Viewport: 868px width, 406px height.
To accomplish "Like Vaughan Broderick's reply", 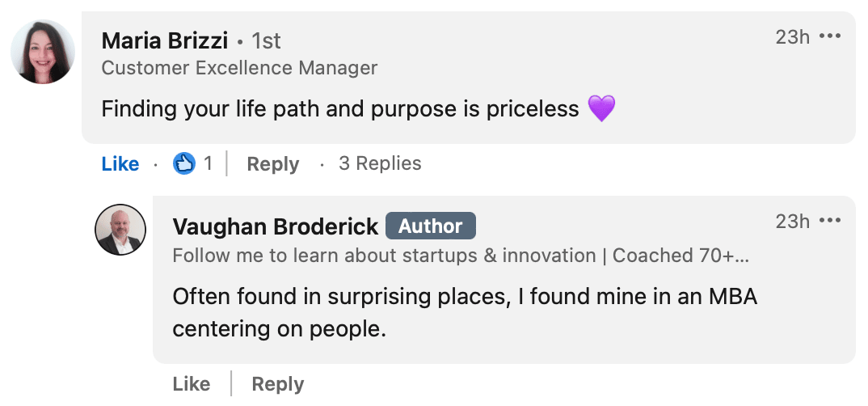I will pyautogui.click(x=192, y=384).
